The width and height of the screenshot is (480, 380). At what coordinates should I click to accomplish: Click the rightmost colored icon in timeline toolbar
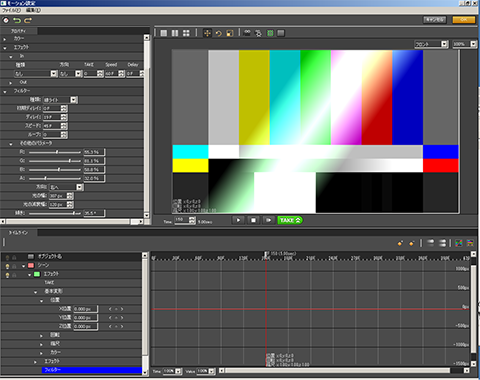[x=470, y=243]
